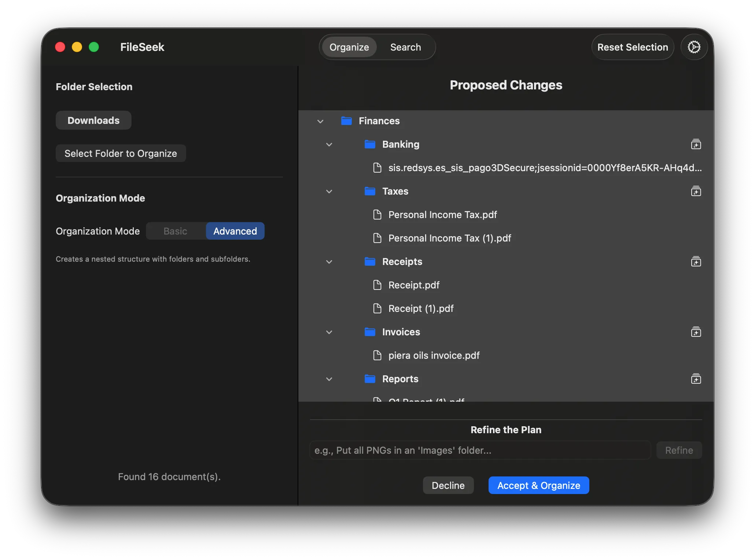Viewport: 755px width, 560px height.
Task: Focus the Refine the Plan text field
Action: click(x=480, y=450)
